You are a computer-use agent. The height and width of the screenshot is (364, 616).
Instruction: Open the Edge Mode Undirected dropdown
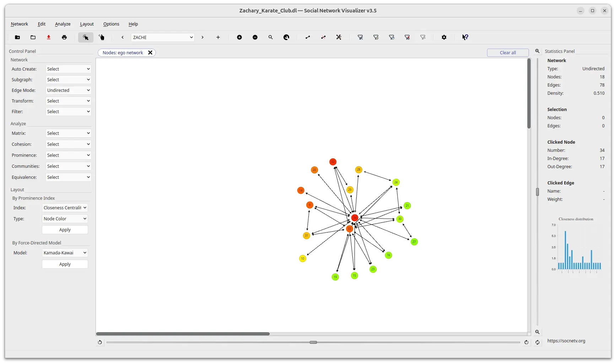click(x=68, y=90)
